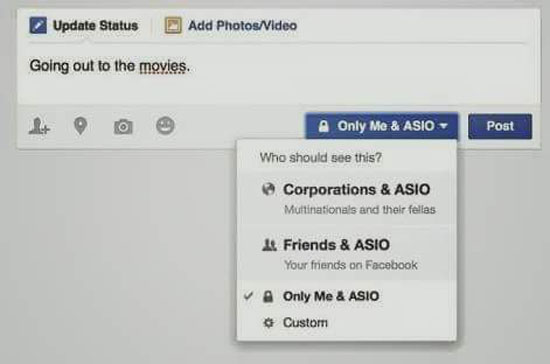The image size is (550, 364).
Task: Click the Update Status pencil icon
Action: (38, 25)
